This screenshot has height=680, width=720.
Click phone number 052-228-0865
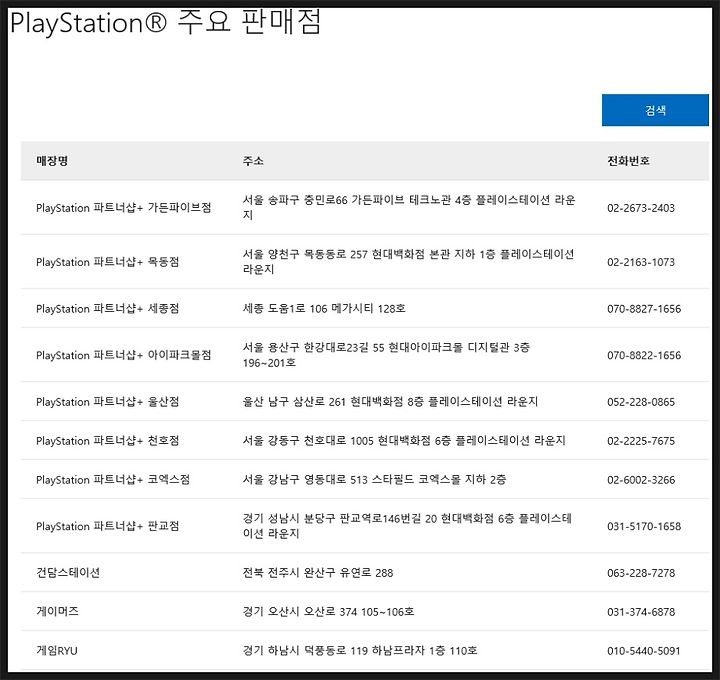[x=641, y=402]
